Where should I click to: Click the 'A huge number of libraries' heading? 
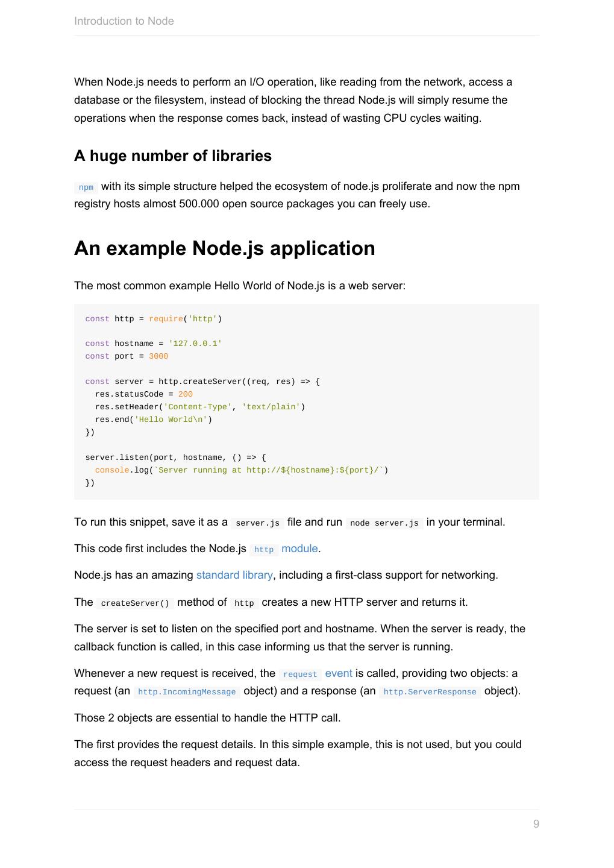tap(173, 156)
